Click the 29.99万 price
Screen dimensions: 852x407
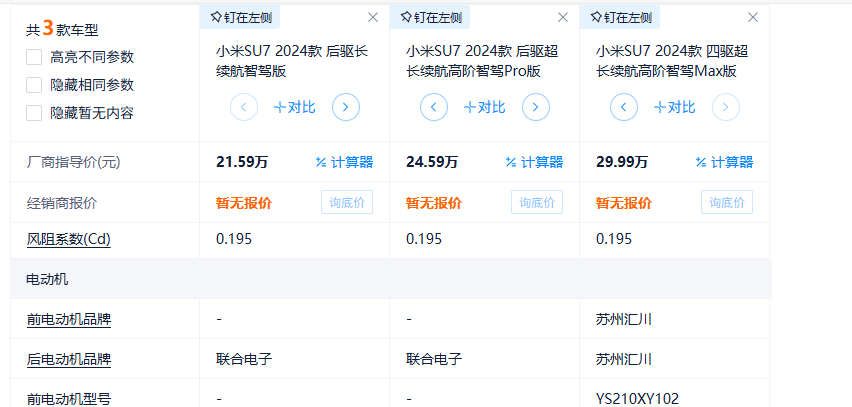622,162
